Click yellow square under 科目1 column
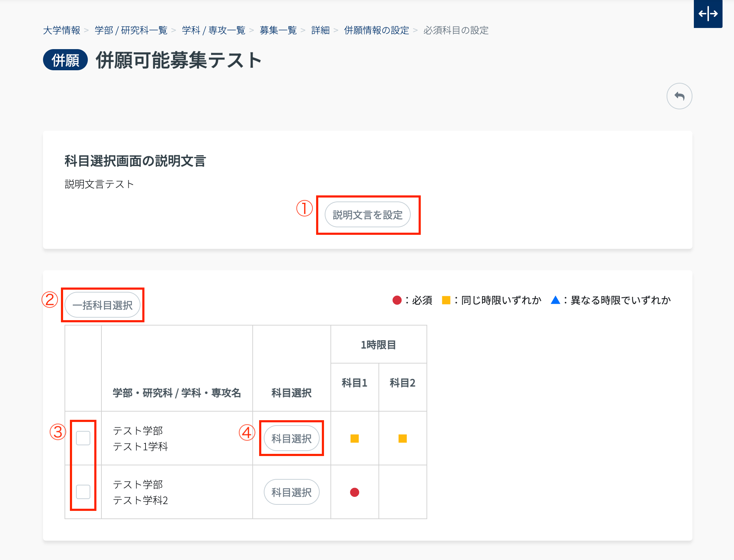The width and height of the screenshot is (734, 560). click(354, 438)
